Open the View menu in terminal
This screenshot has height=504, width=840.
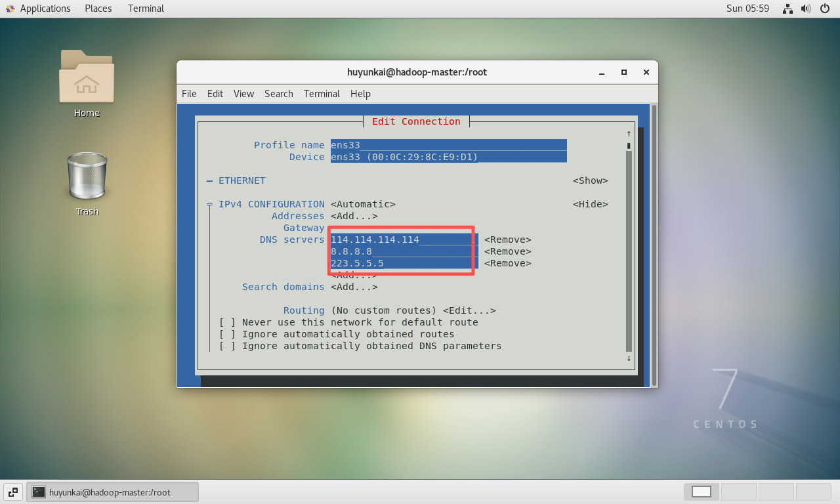(243, 94)
